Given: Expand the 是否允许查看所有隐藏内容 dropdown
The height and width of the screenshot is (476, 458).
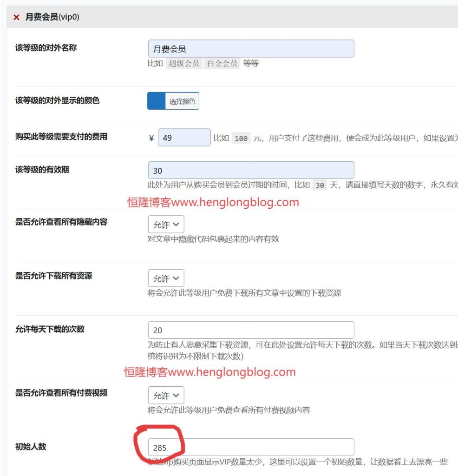Looking at the screenshot, I should tap(166, 225).
